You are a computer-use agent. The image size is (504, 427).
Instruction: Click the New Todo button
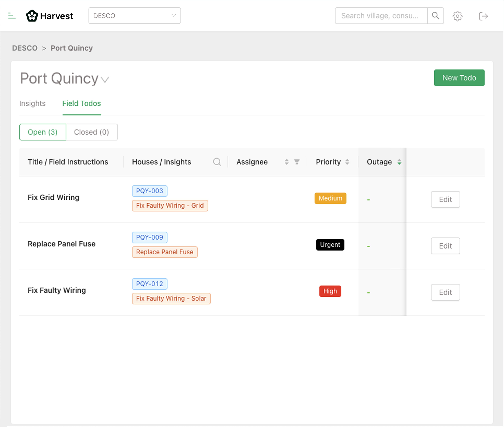(x=459, y=78)
